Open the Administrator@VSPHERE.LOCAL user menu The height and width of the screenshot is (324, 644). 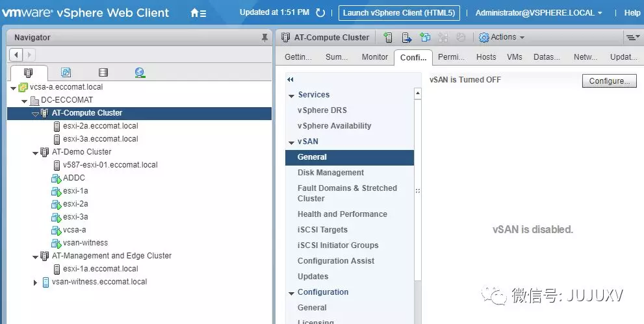(x=539, y=13)
